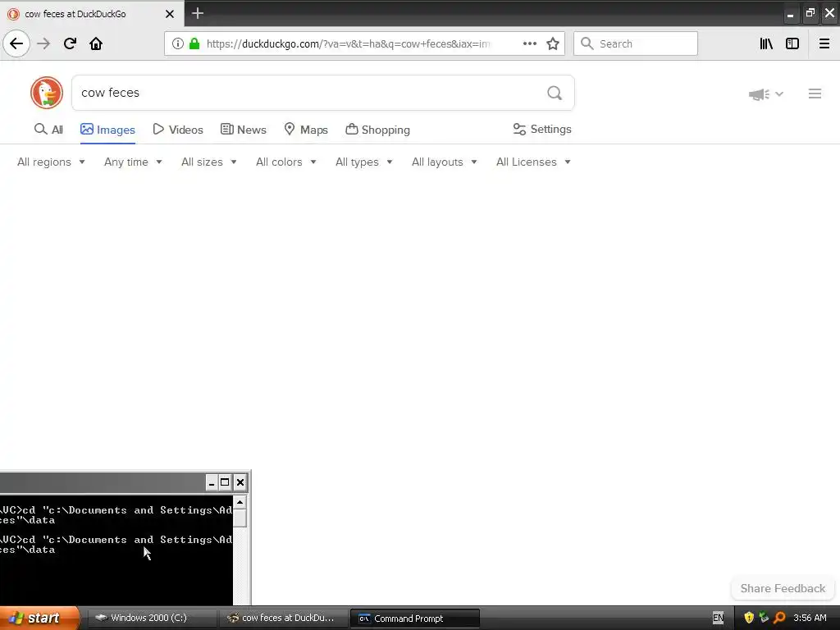Open a new browser tab
The image size is (840, 630).
pos(198,13)
